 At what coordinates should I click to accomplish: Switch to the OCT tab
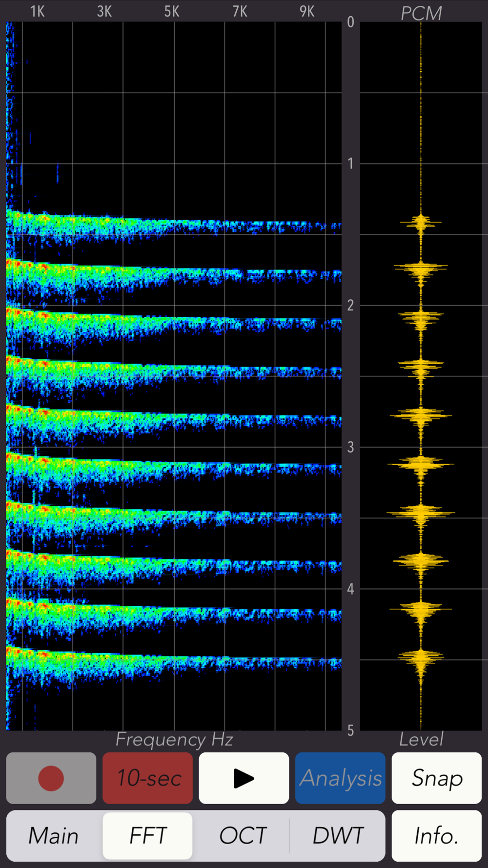243,836
